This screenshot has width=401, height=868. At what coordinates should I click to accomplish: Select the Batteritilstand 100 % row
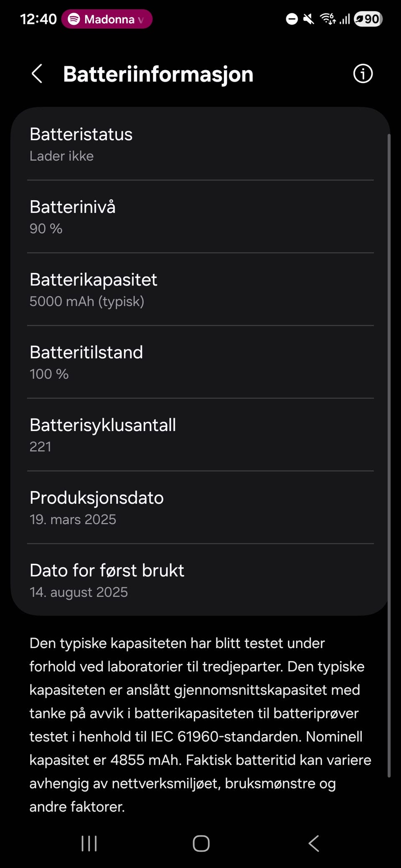point(200,362)
